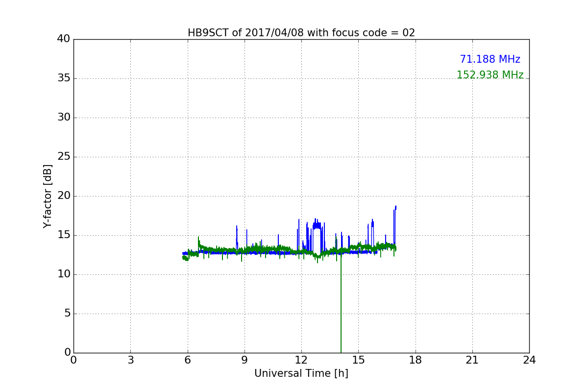Viewport: 588px width, 392px height.
Task: Click the plot title HB9SCT of 2017/04/08
Action: point(301,33)
